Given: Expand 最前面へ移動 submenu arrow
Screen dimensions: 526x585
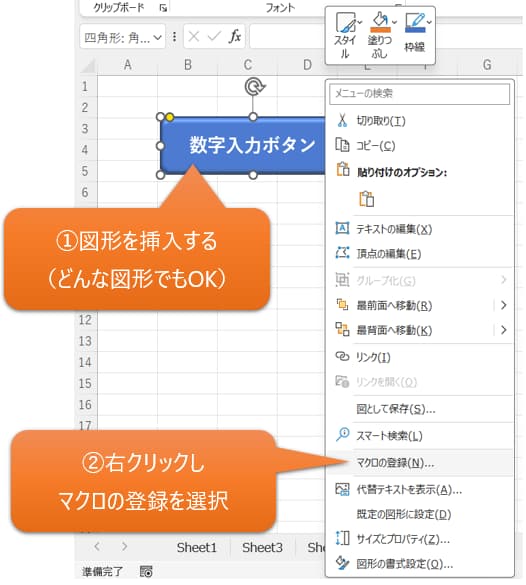Looking at the screenshot, I should pyautogui.click(x=504, y=305).
